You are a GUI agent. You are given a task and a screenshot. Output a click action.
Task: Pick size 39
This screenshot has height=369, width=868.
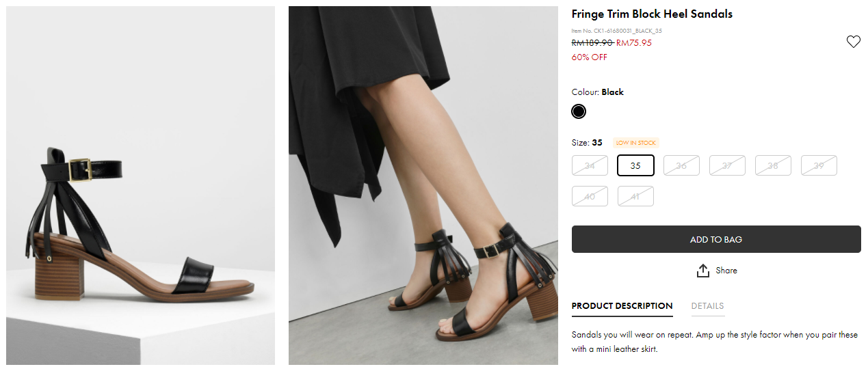(x=819, y=165)
